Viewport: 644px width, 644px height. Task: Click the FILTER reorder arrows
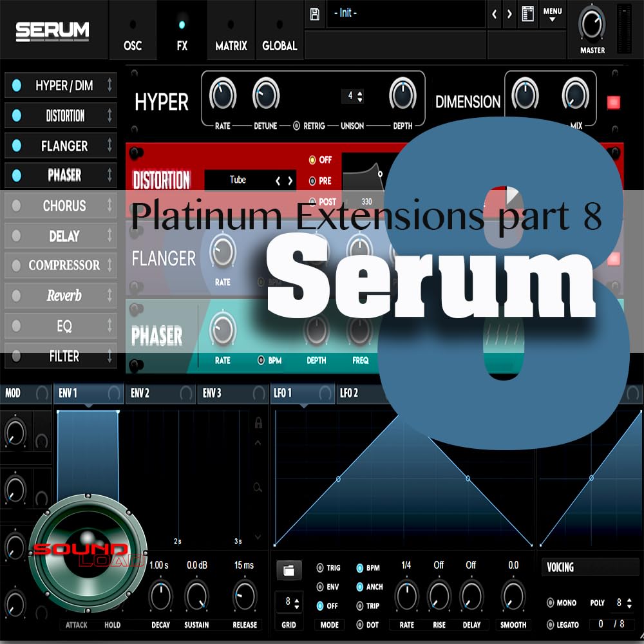tap(109, 355)
